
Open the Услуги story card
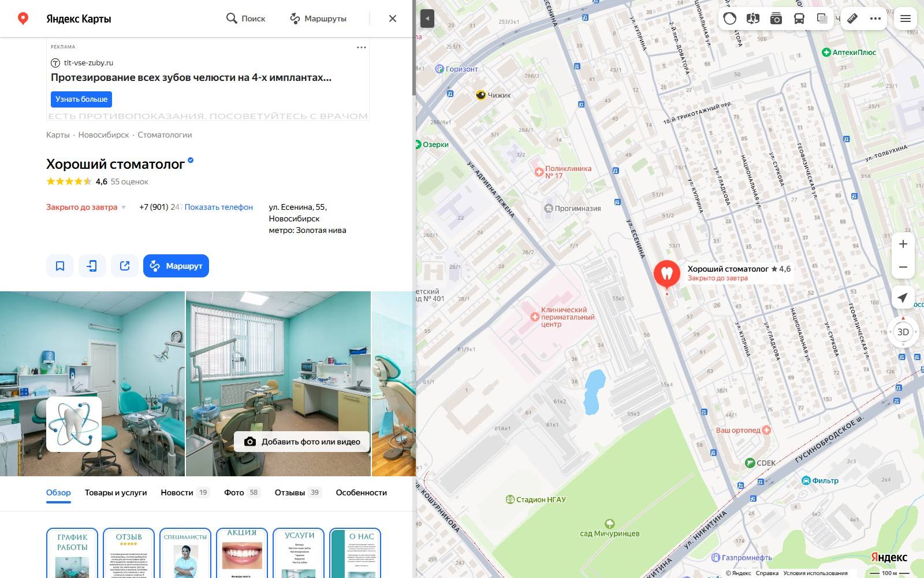pos(299,553)
